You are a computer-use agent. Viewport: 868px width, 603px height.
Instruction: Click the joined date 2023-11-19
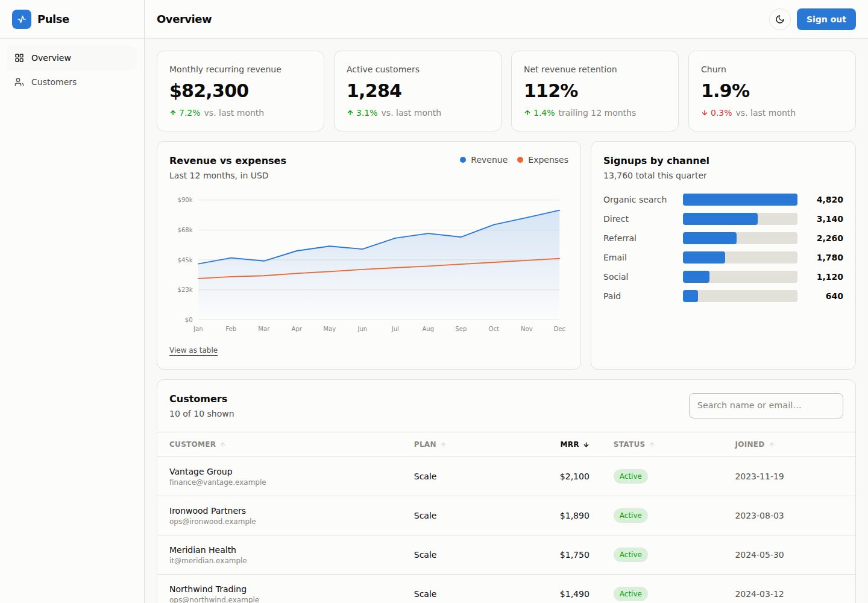click(759, 476)
